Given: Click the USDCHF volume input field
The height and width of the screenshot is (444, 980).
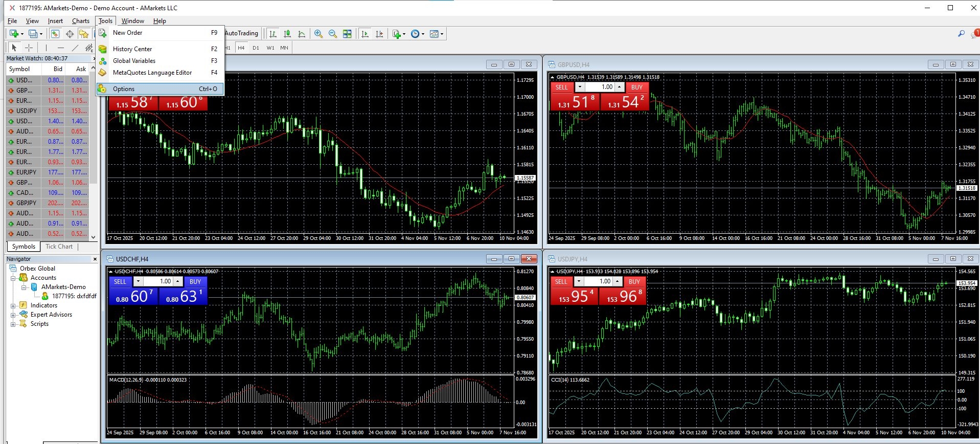Looking at the screenshot, I should pos(158,281).
